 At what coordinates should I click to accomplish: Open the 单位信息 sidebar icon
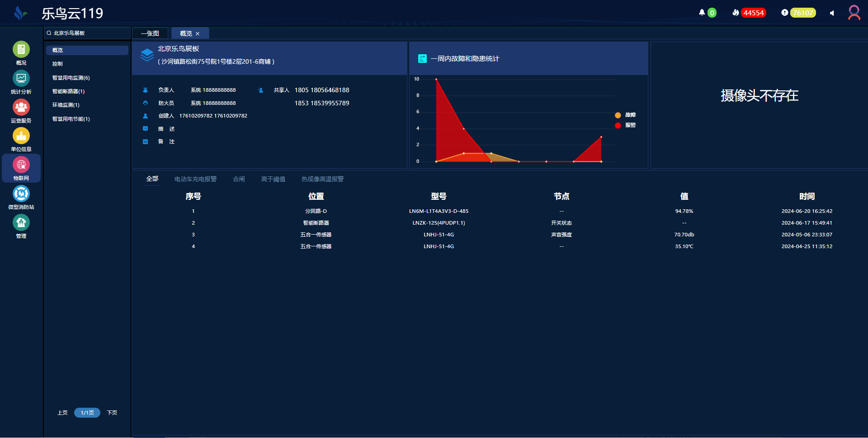[x=21, y=136]
